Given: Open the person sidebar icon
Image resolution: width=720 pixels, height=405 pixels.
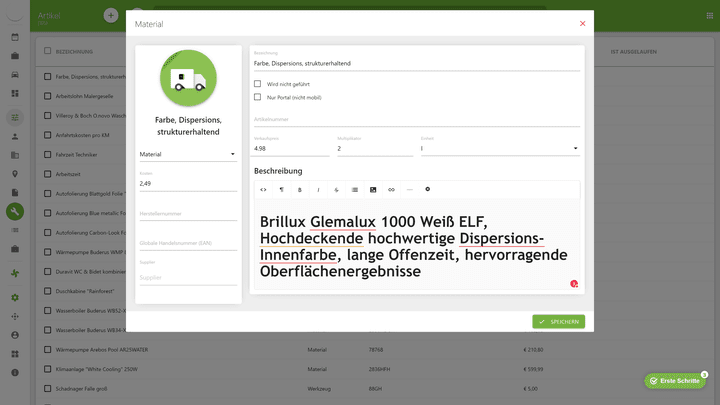Looking at the screenshot, I should [15, 136].
